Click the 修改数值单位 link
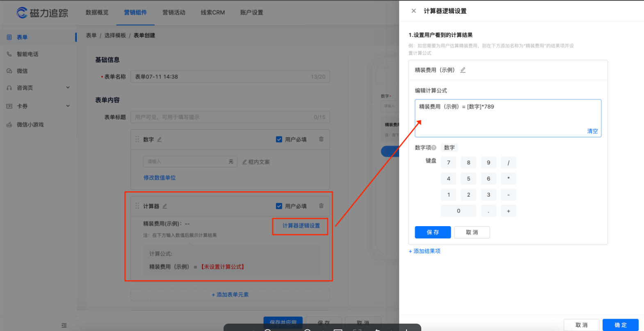This screenshot has height=331, width=644. [x=160, y=178]
